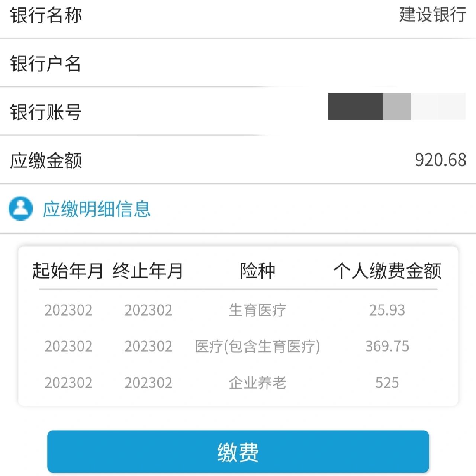The height and width of the screenshot is (476, 476).
Task: Tap the masked bank account number
Action: pos(396,106)
